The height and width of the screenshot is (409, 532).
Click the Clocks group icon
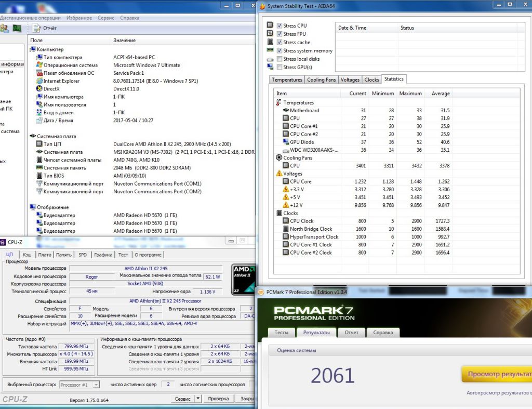point(279,213)
